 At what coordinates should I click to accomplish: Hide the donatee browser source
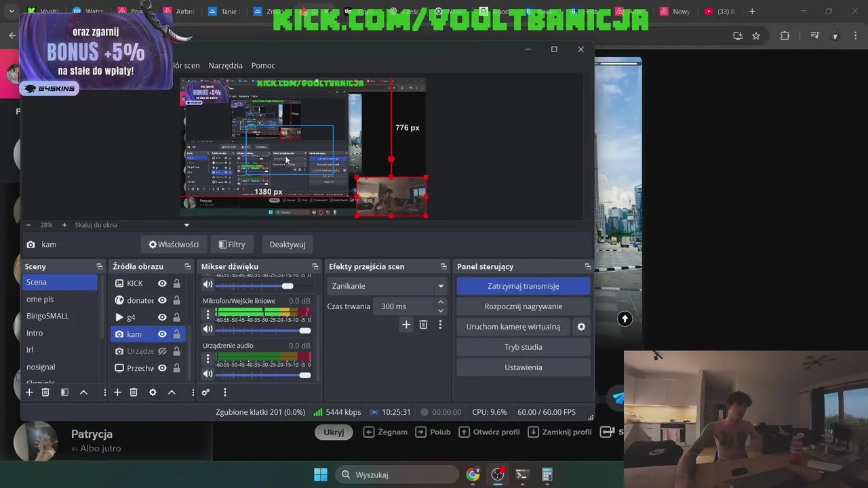point(162,300)
